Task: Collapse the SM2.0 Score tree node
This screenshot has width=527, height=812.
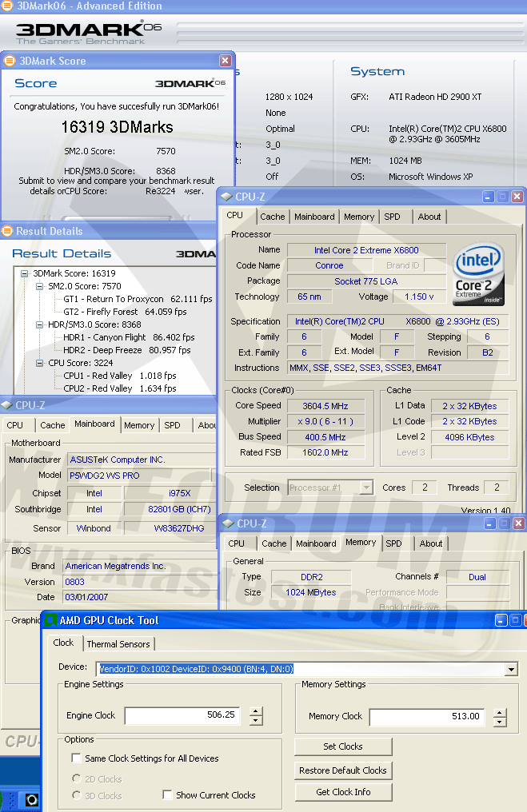Action: [x=39, y=286]
